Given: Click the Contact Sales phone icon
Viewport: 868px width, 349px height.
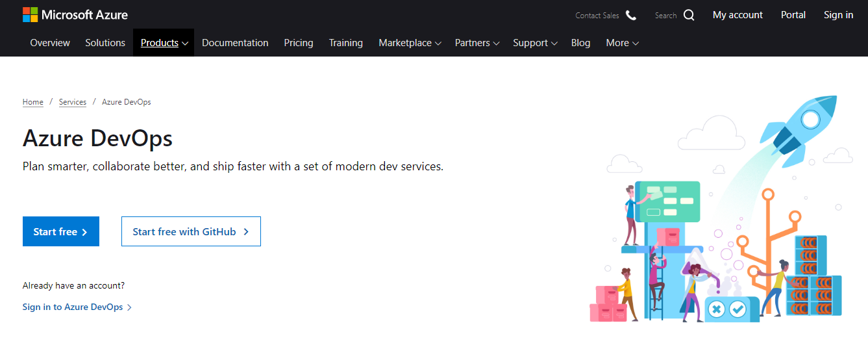Looking at the screenshot, I should (x=631, y=15).
